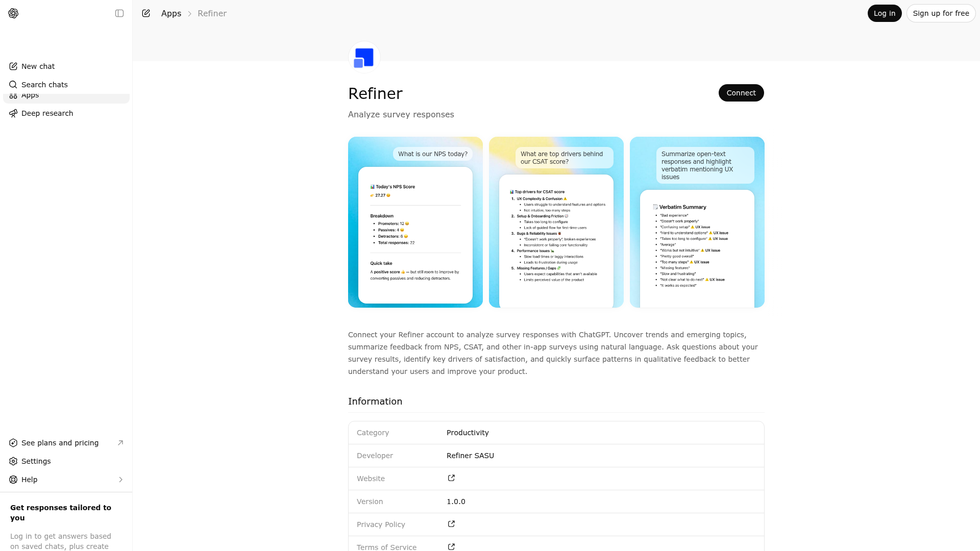Click the Deep research telescope icon
Screen dimensions: 980x551
[13, 113]
